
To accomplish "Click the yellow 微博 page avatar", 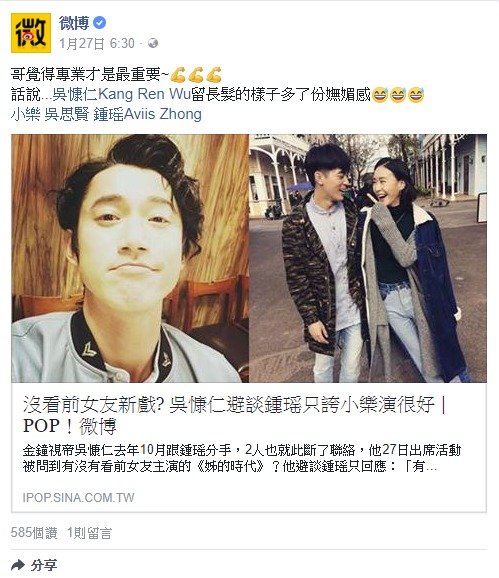I will click(31, 33).
